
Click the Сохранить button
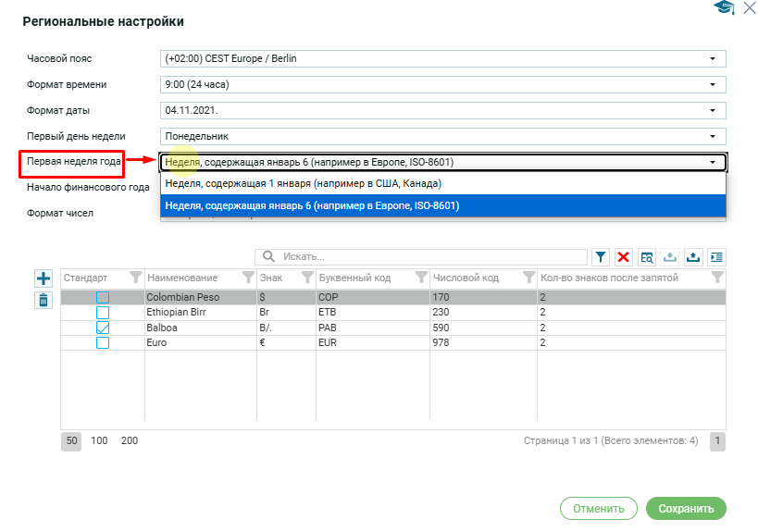(686, 508)
